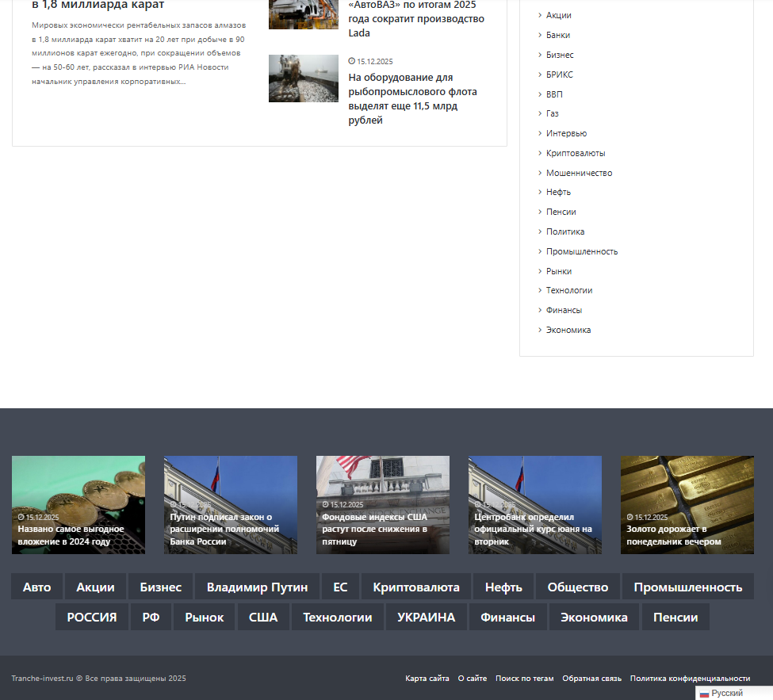This screenshot has height=700, width=773.
Task: Open the Карта сайта footer link
Action: (x=427, y=679)
